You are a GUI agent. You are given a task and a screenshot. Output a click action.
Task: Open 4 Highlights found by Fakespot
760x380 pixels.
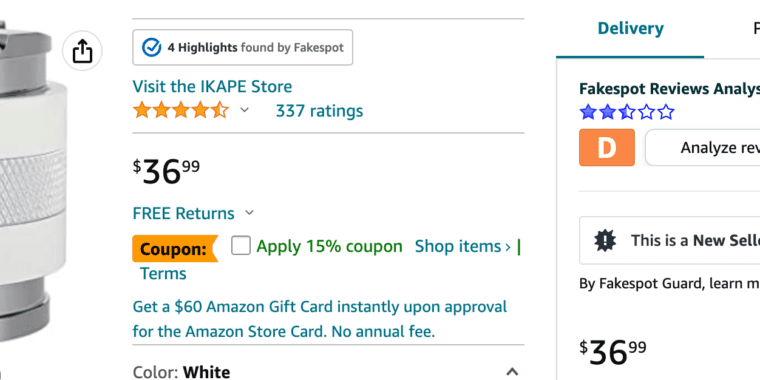pyautogui.click(x=242, y=48)
